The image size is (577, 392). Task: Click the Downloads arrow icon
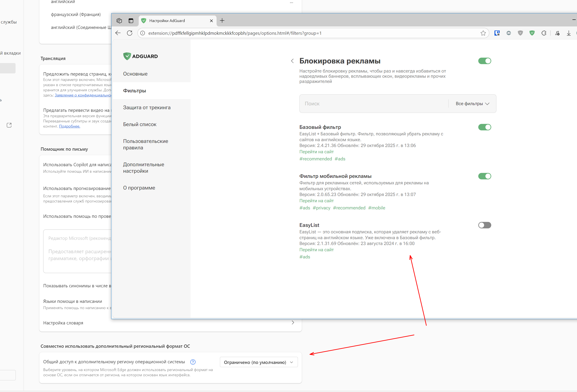click(x=569, y=33)
